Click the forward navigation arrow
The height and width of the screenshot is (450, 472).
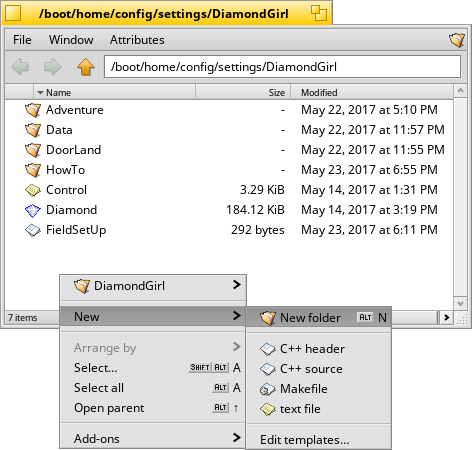click(52, 67)
